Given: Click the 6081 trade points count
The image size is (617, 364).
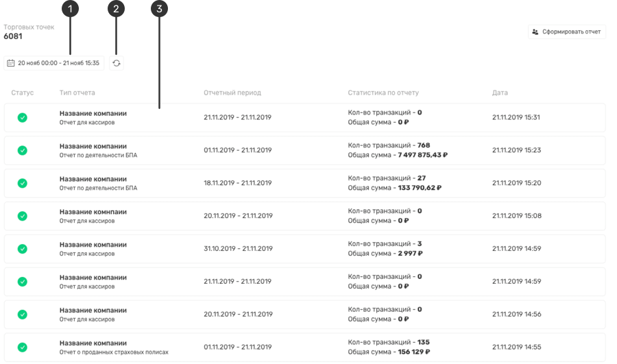Looking at the screenshot, I should tap(13, 36).
